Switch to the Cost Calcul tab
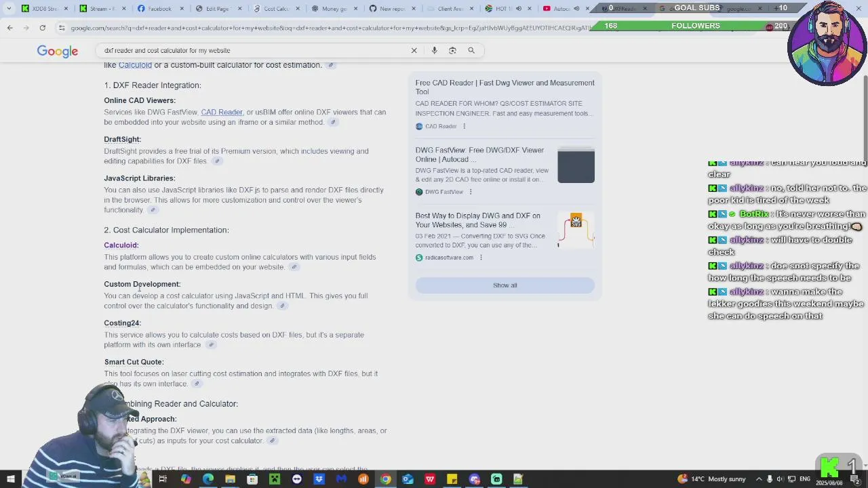 [276, 9]
